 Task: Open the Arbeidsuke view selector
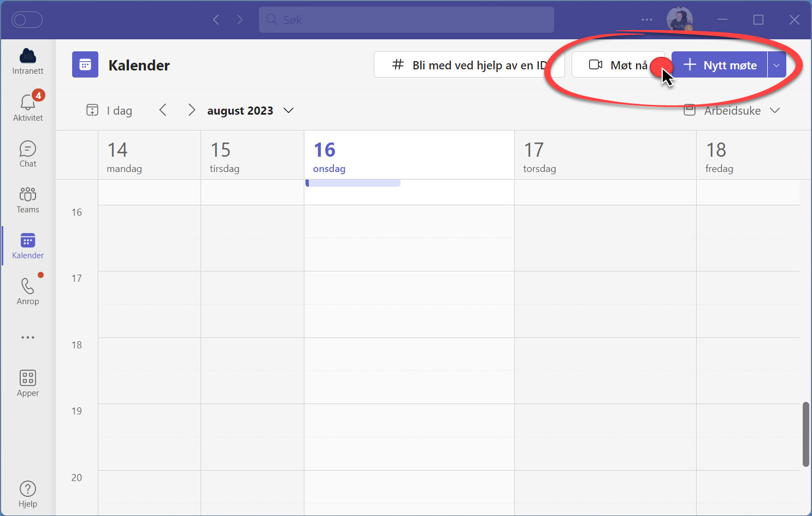[x=732, y=110]
